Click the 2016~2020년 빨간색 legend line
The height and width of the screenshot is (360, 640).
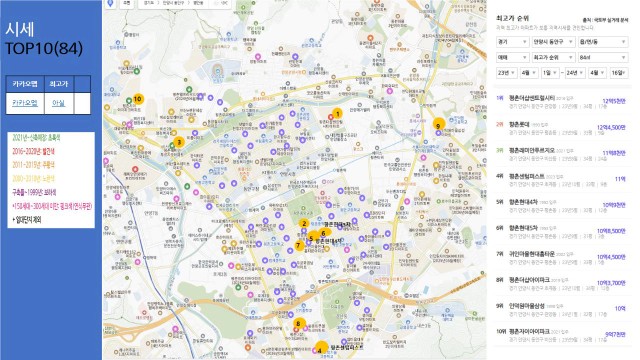click(x=33, y=151)
